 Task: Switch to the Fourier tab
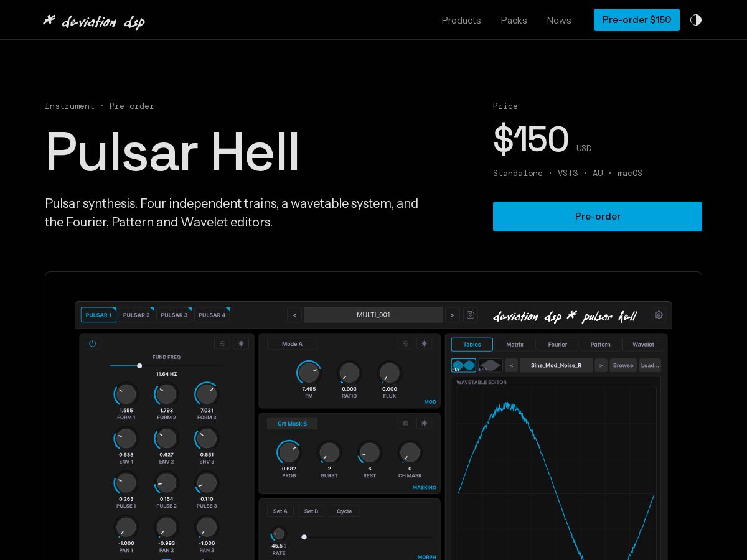558,344
